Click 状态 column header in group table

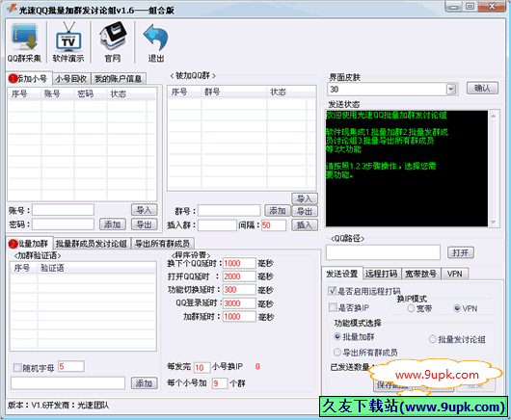coord(286,92)
